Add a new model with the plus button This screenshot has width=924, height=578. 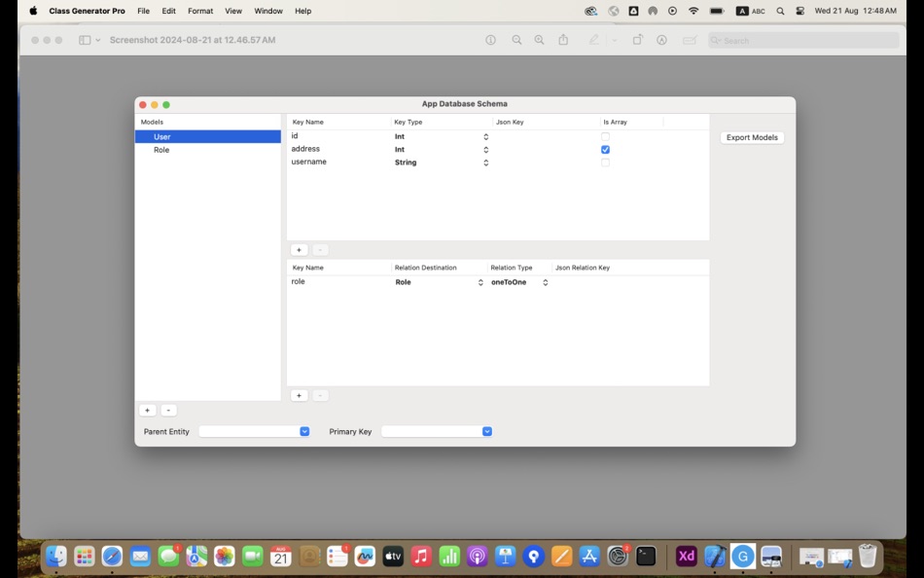(x=147, y=410)
